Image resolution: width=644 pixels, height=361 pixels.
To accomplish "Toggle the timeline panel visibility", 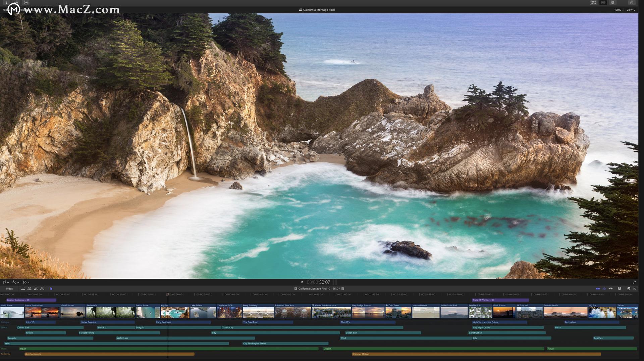I will pos(603,3).
